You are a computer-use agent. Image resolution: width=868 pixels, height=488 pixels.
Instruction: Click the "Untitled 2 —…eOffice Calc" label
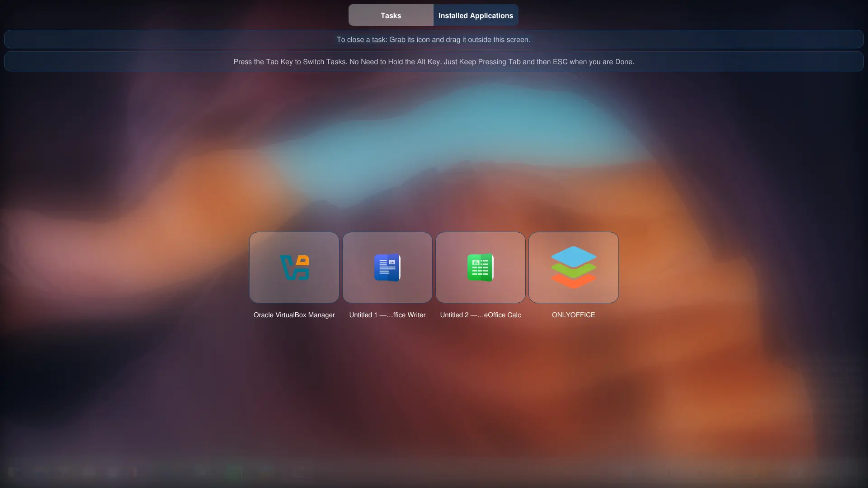[x=480, y=315]
